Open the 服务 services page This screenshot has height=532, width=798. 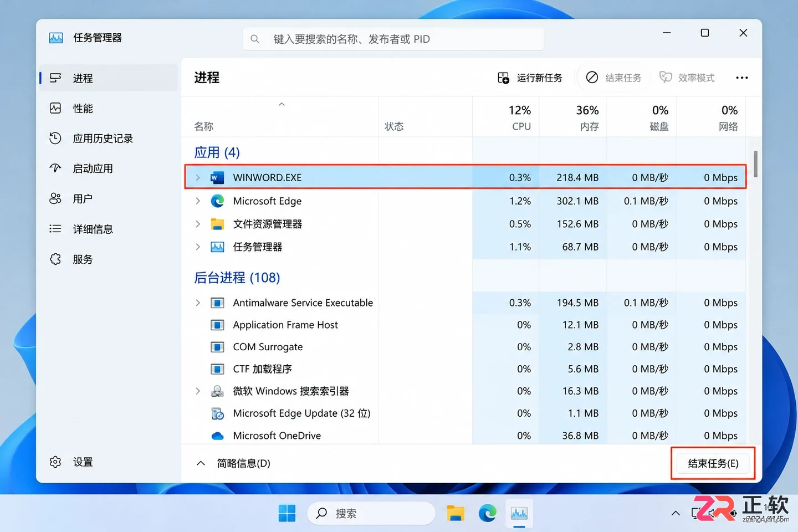point(108,259)
